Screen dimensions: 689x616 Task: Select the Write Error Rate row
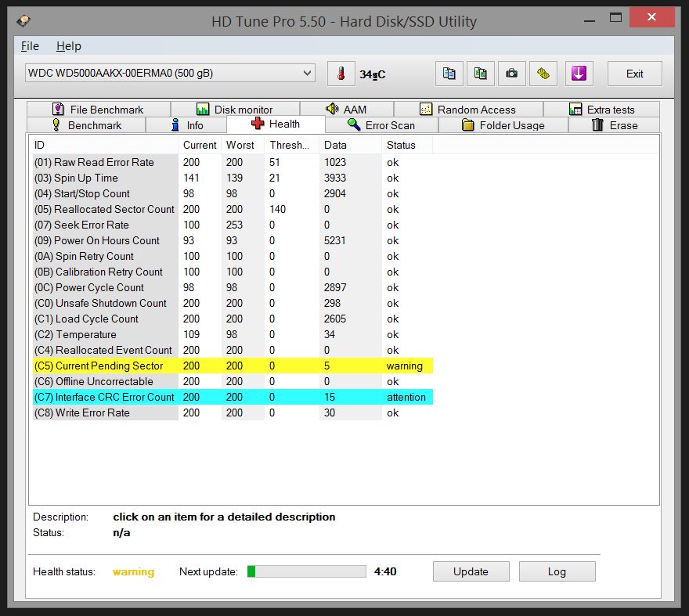233,412
